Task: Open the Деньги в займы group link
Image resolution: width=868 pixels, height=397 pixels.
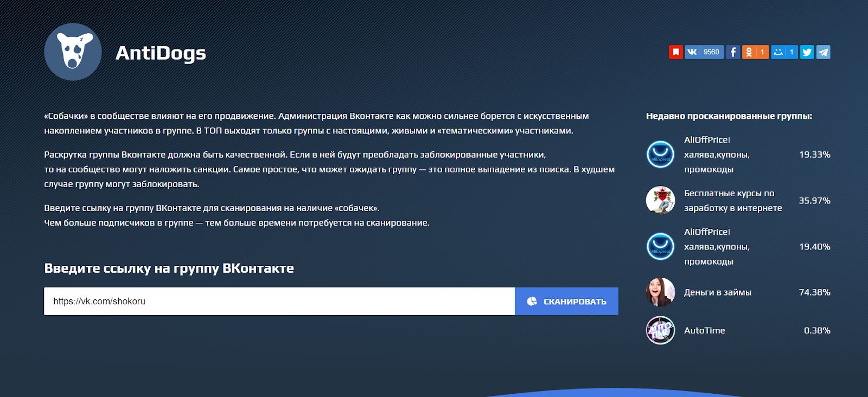Action: coord(717,292)
